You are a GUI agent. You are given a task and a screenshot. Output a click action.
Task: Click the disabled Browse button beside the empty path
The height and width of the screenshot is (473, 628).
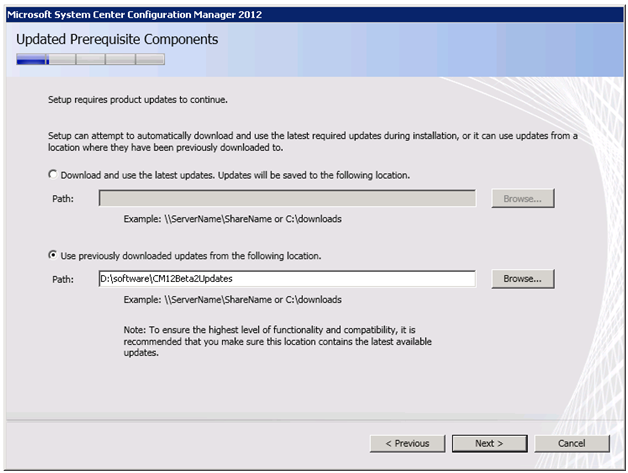coord(523,198)
